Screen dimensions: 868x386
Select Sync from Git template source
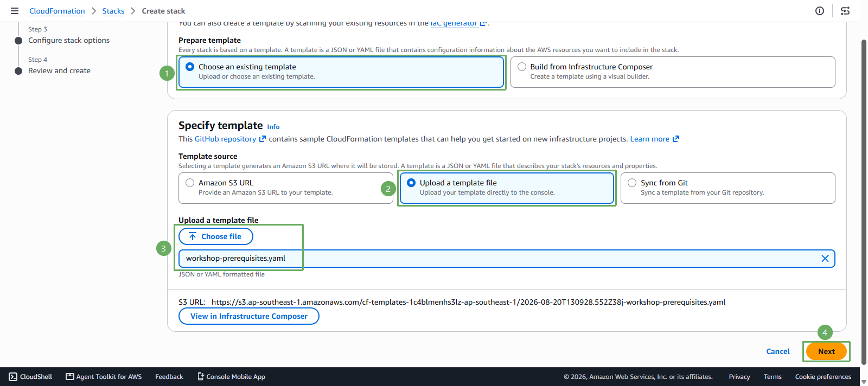tap(727, 188)
